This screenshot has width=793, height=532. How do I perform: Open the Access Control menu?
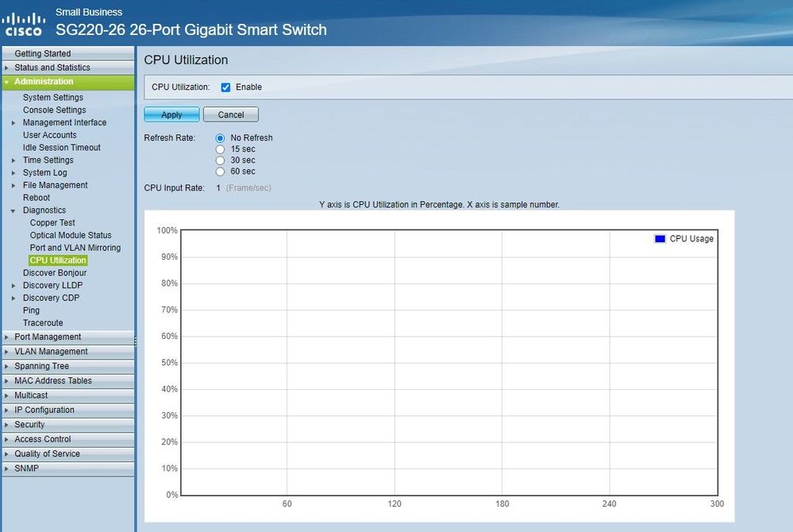point(68,439)
